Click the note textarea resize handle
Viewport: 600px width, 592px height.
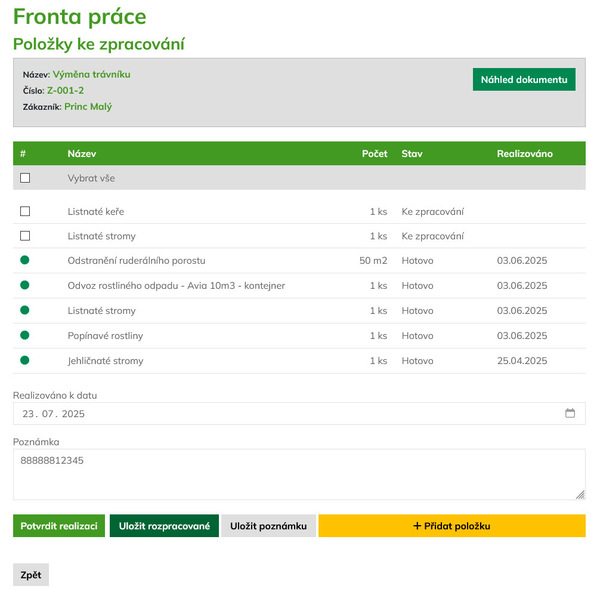coord(580,494)
